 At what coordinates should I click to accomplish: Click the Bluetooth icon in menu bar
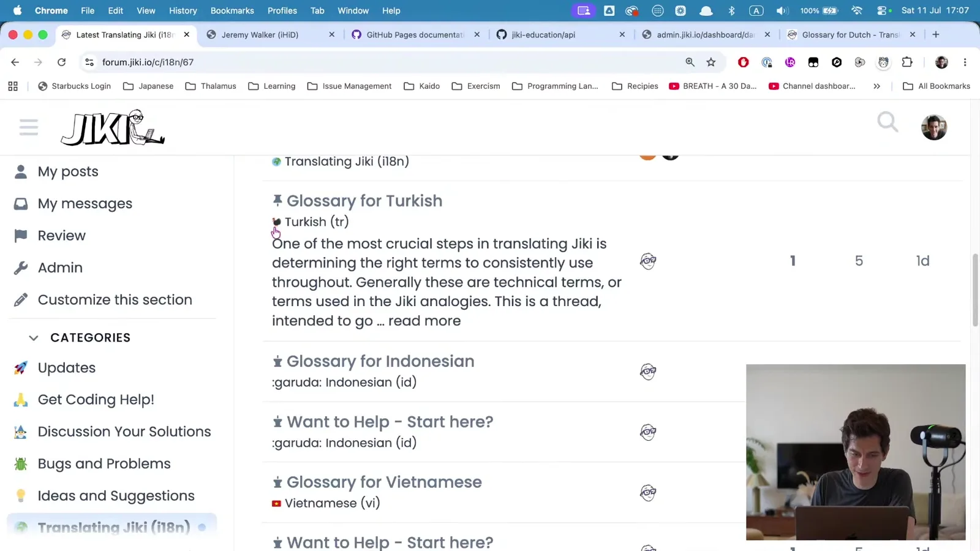pos(731,10)
